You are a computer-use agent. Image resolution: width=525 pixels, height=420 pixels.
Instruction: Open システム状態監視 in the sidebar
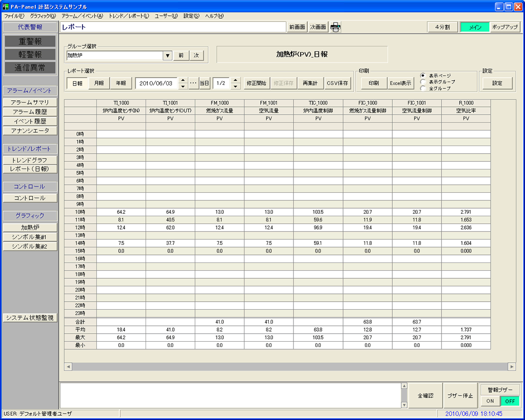tap(30, 317)
